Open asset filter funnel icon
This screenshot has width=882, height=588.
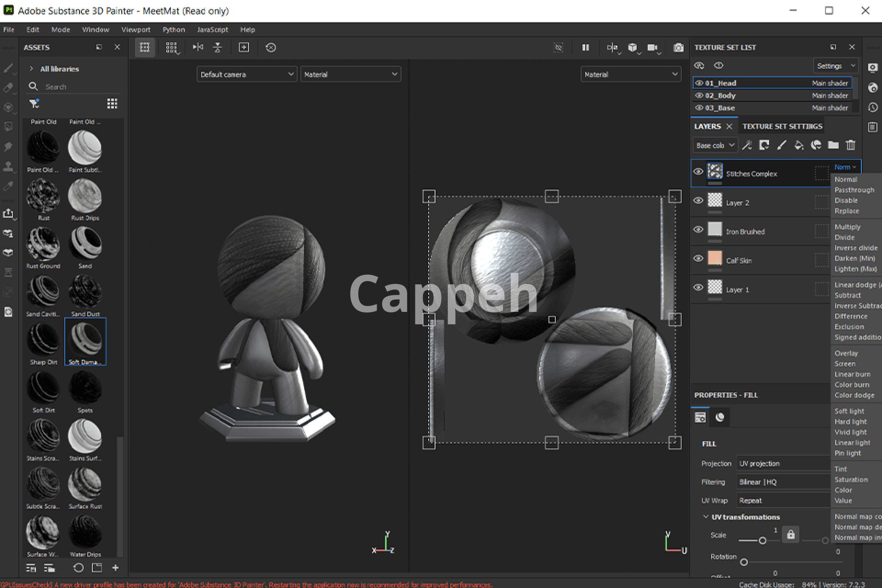pos(34,104)
